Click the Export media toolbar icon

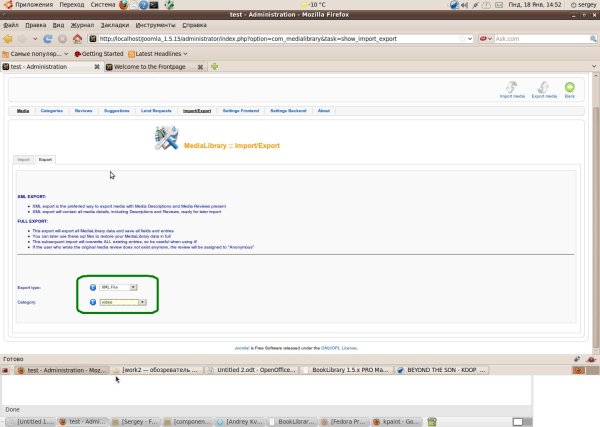click(x=543, y=87)
